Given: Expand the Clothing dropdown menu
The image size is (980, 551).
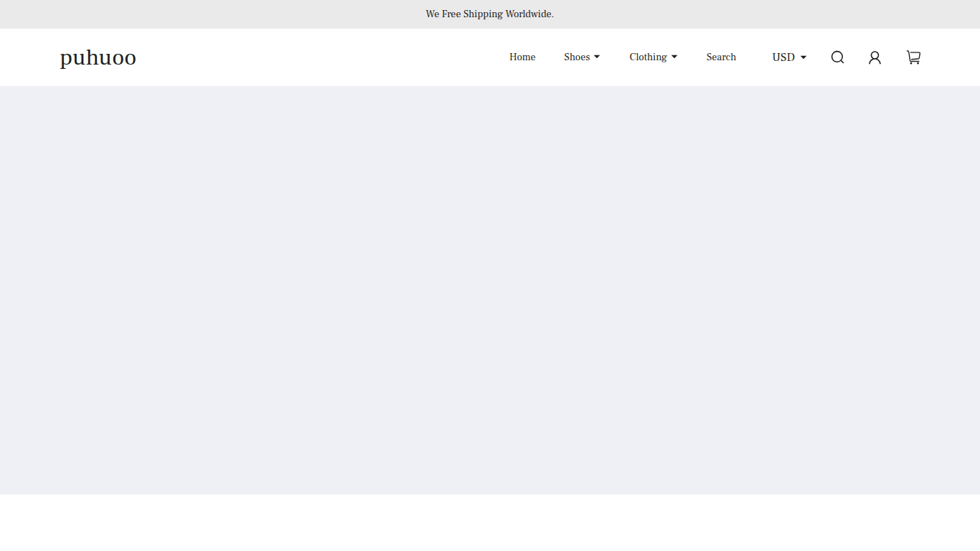Looking at the screenshot, I should coord(653,57).
